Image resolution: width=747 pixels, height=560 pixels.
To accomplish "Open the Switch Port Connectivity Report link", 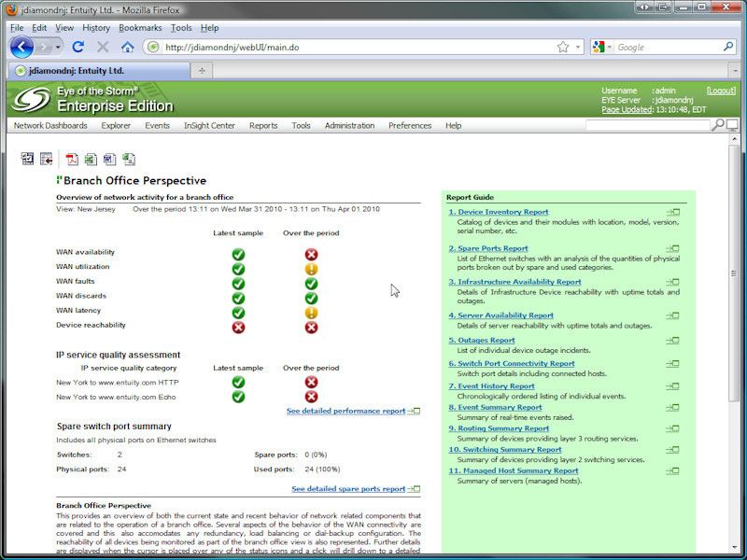I will click(511, 363).
